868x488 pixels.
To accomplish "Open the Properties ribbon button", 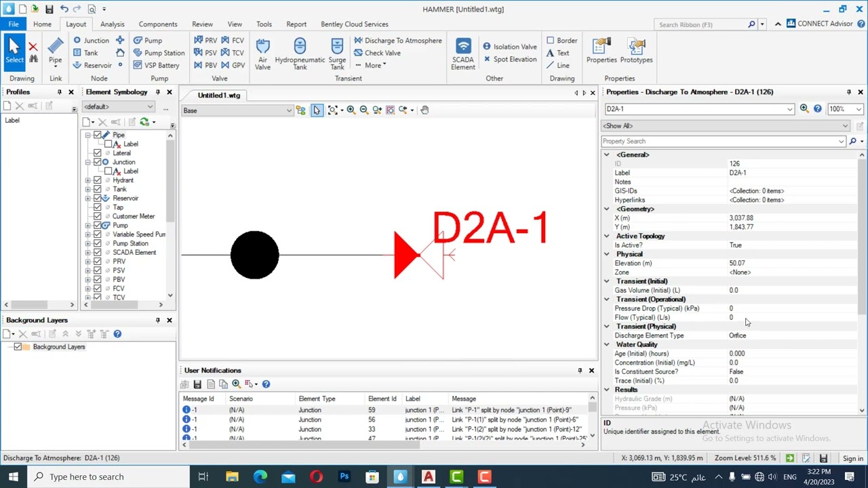I will [601, 51].
